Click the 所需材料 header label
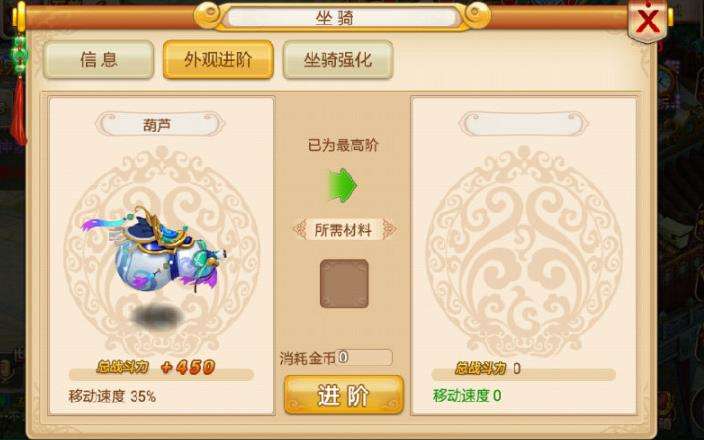The height and width of the screenshot is (440, 704). pyautogui.click(x=344, y=230)
